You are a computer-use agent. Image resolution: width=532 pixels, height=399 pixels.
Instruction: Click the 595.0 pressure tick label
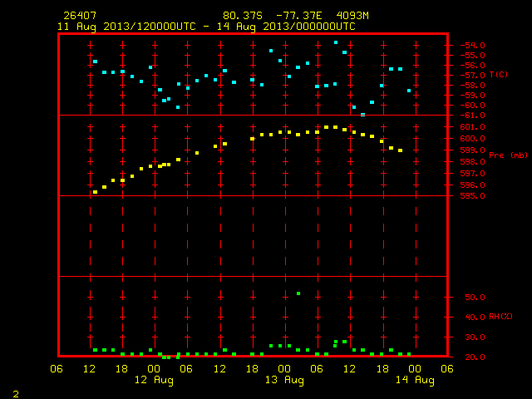click(472, 196)
